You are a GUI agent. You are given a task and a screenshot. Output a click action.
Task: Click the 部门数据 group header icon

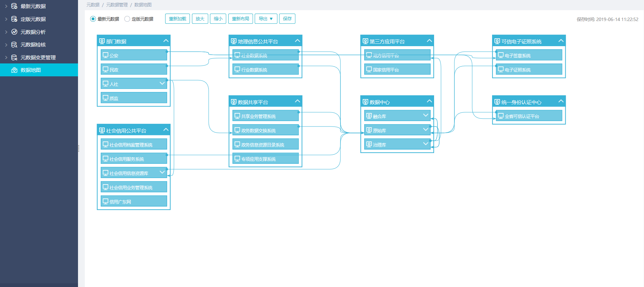click(x=102, y=41)
